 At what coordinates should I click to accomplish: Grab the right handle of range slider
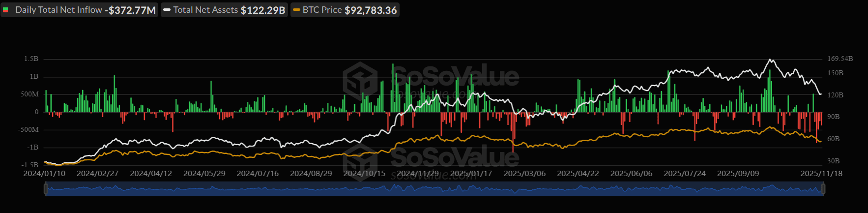coord(823,189)
